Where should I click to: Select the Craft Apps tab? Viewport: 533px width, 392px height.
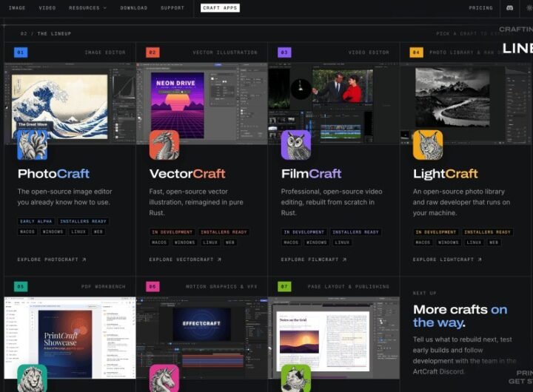click(x=220, y=8)
